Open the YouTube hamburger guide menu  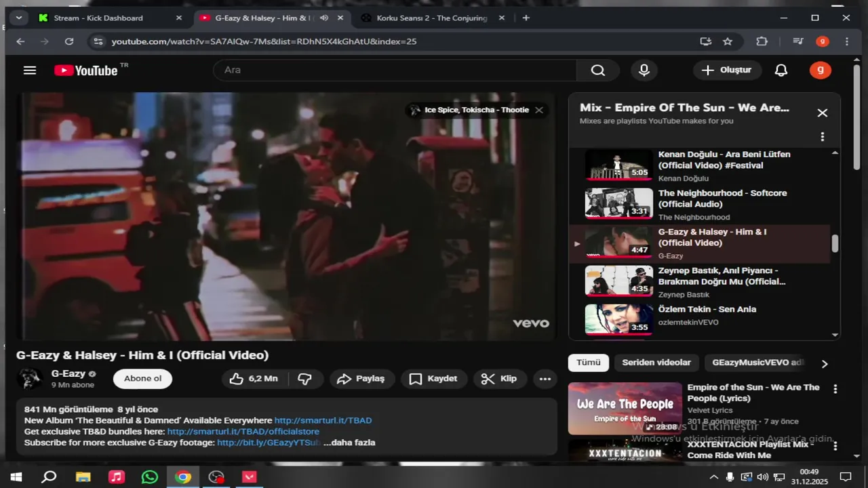pos(29,70)
